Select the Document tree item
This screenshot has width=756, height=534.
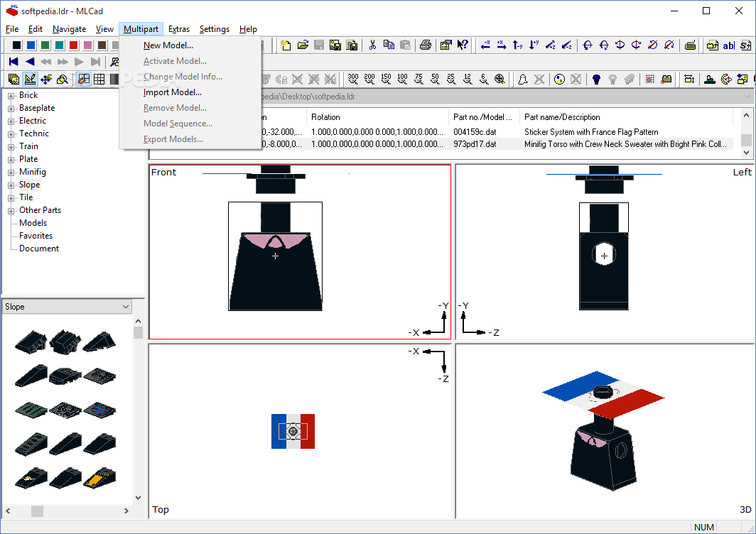tap(39, 249)
